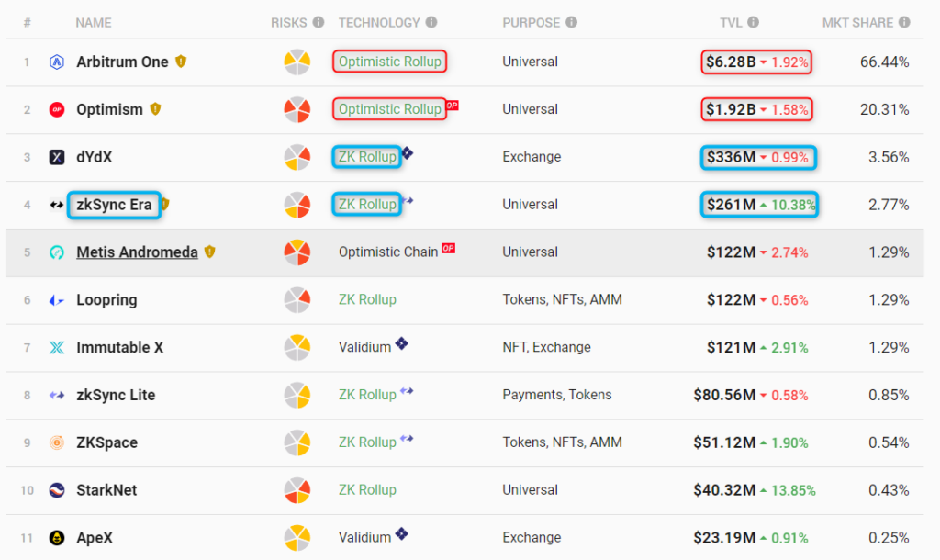Open the risk pie chart for Optimism
The width and height of the screenshot is (940, 560).
pyautogui.click(x=297, y=109)
